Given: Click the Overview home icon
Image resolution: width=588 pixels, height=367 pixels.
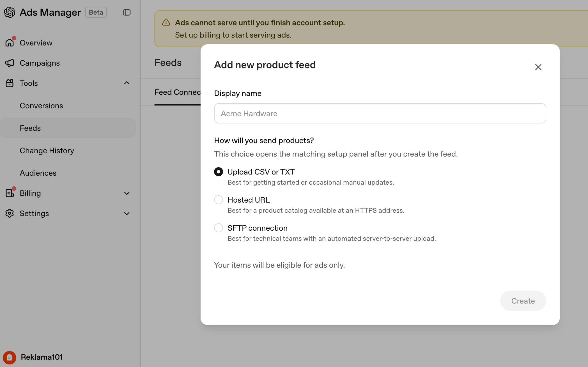Looking at the screenshot, I should point(10,43).
